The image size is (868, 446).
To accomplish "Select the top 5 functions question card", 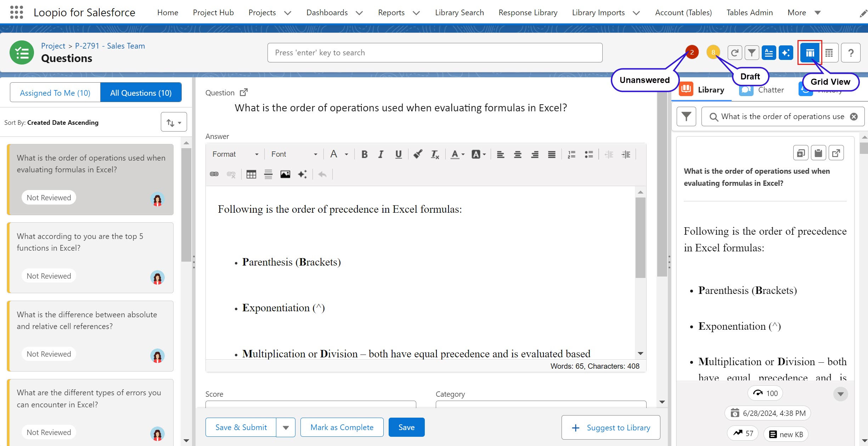I will pyautogui.click(x=90, y=258).
